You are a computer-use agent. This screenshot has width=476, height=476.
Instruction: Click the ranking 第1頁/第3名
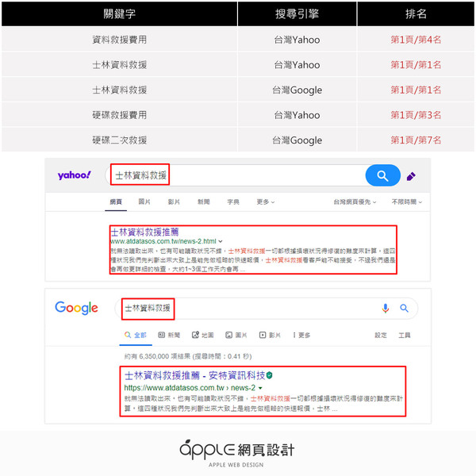click(x=416, y=115)
